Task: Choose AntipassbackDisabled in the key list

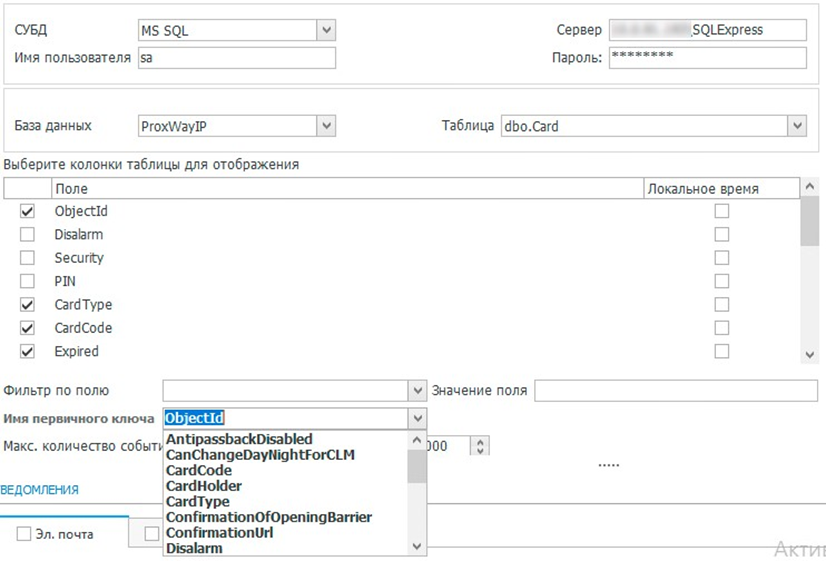Action: (239, 439)
